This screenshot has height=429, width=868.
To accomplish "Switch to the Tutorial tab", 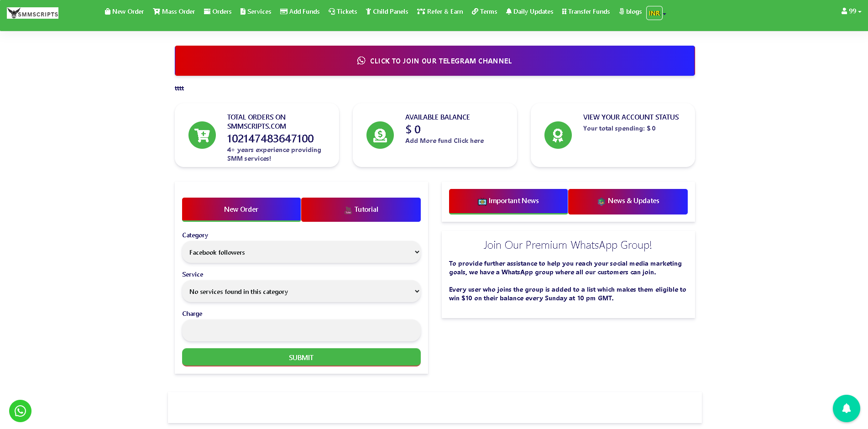I will pos(361,209).
